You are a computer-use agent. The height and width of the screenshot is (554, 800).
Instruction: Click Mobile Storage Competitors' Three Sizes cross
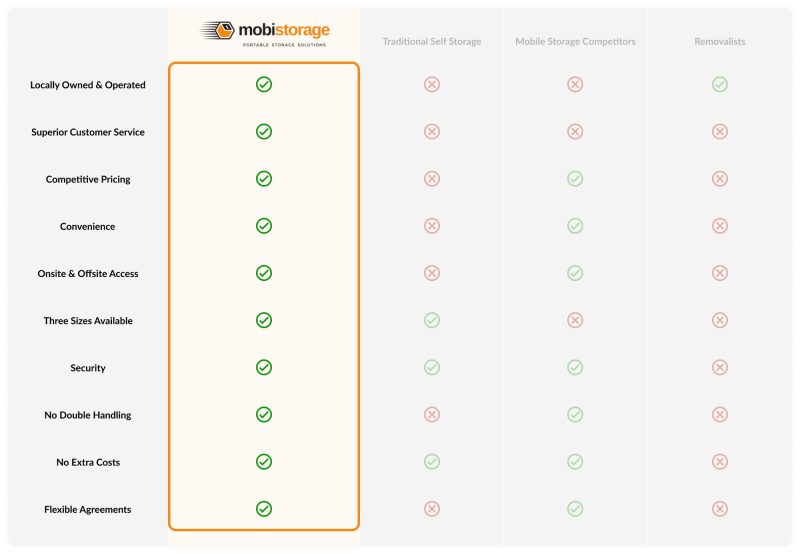point(575,320)
